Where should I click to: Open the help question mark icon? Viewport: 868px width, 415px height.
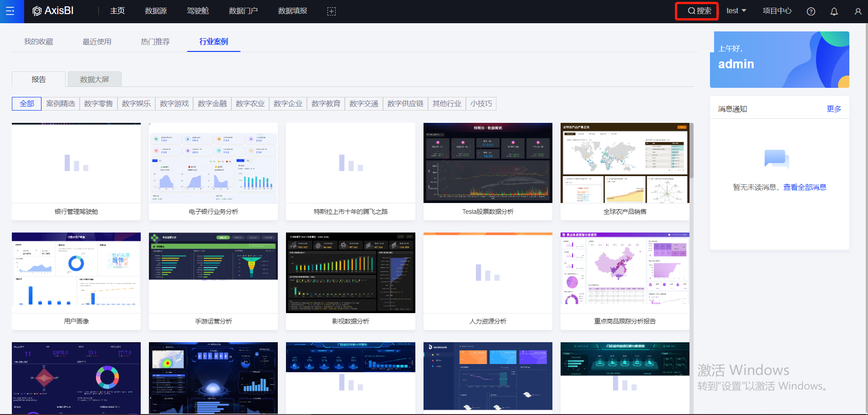point(811,11)
